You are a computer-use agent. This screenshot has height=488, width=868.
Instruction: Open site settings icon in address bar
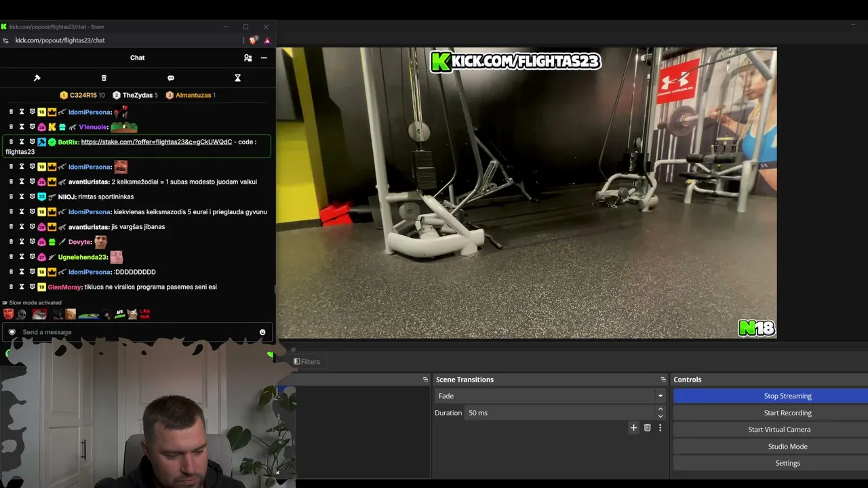coord(6,40)
